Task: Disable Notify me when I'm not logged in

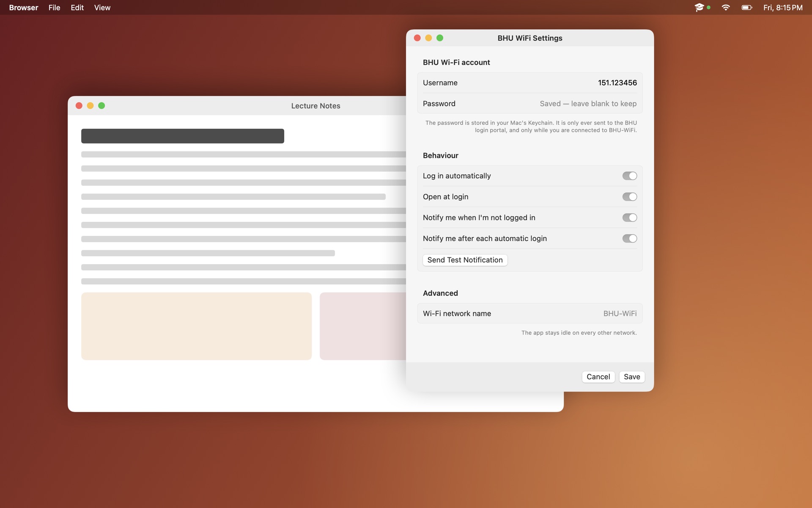Action: pos(629,218)
